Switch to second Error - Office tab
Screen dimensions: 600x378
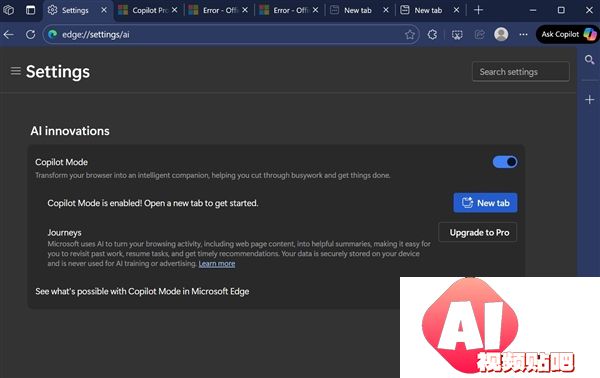pos(290,10)
